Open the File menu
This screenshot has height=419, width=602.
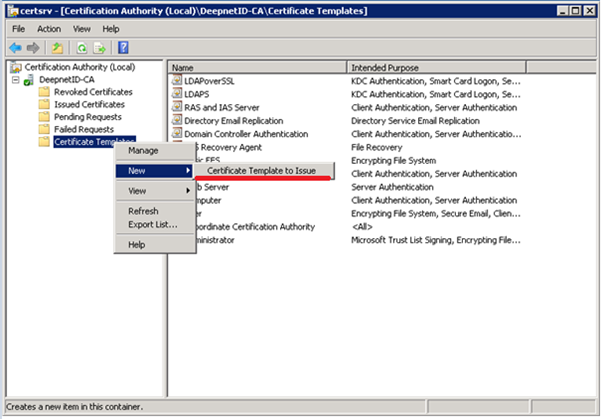click(x=18, y=29)
